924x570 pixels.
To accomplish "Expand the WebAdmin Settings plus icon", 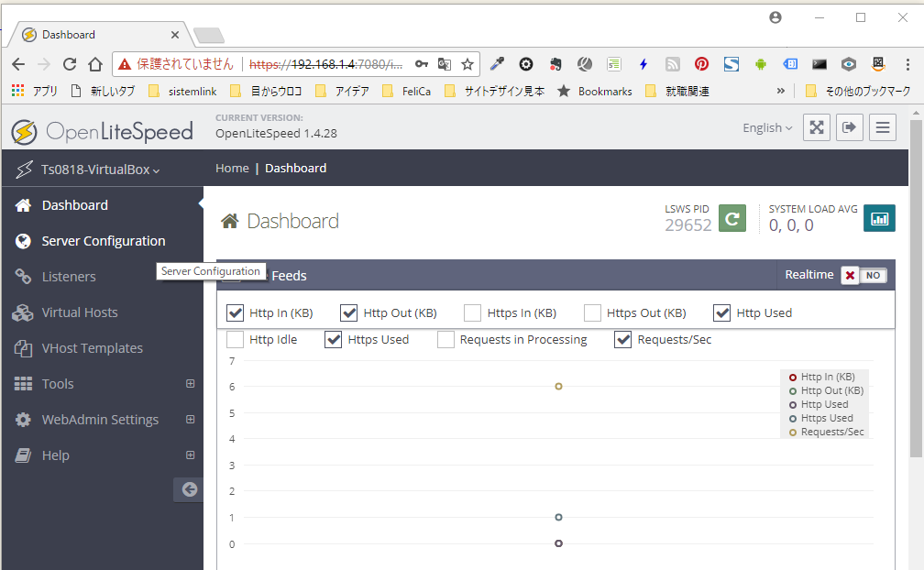I will pyautogui.click(x=191, y=420).
